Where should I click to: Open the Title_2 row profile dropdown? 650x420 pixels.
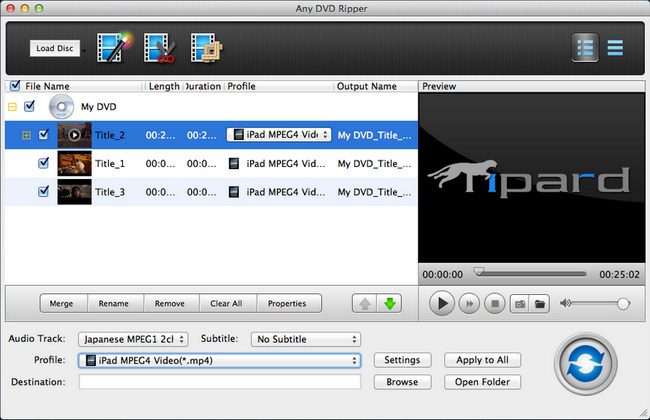click(x=279, y=135)
